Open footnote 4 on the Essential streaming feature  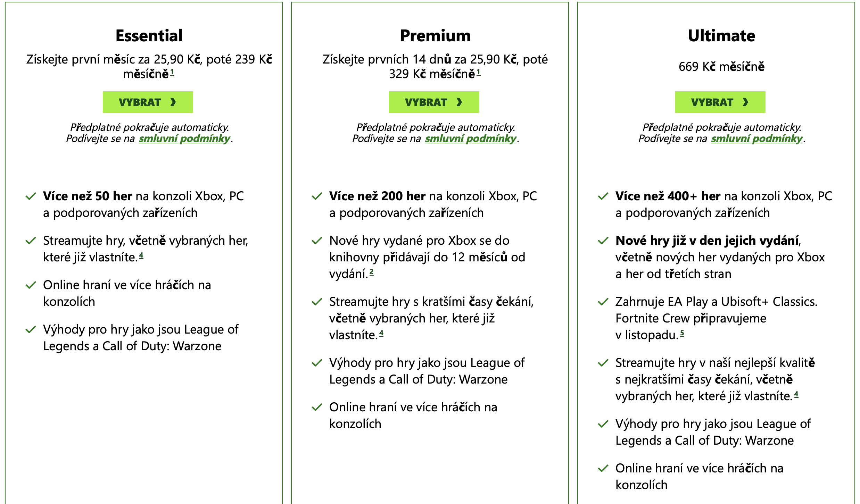[141, 256]
